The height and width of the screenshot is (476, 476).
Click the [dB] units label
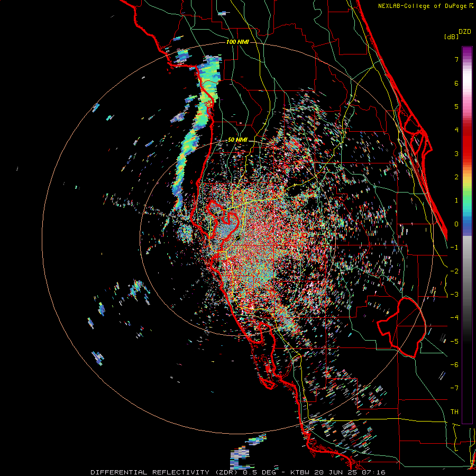click(x=452, y=36)
